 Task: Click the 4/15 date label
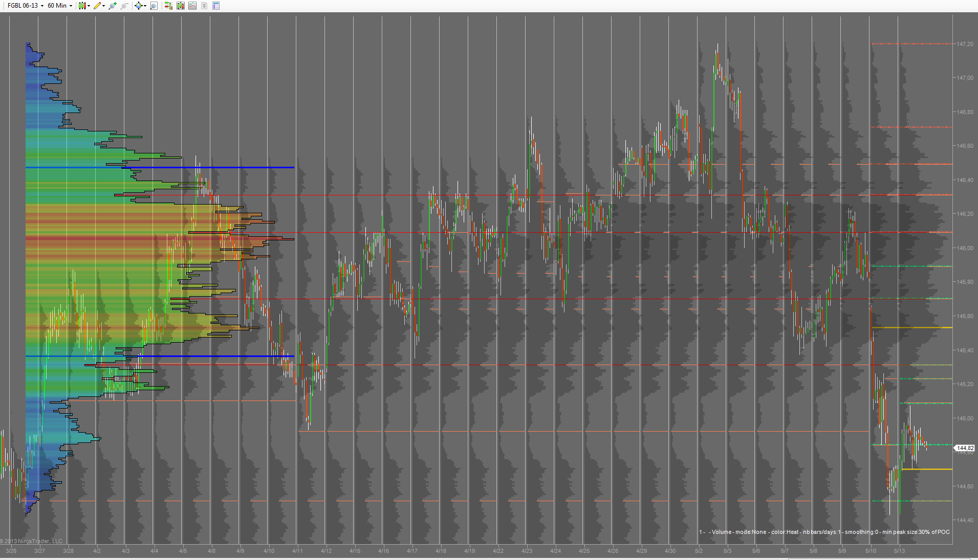tap(355, 551)
